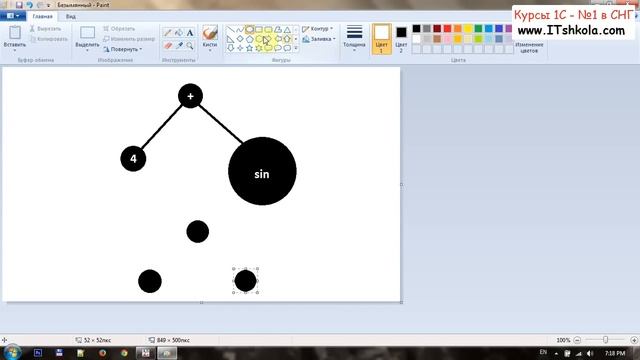Click the Обрезать crop button
This screenshot has width=640, height=360.
click(119, 29)
